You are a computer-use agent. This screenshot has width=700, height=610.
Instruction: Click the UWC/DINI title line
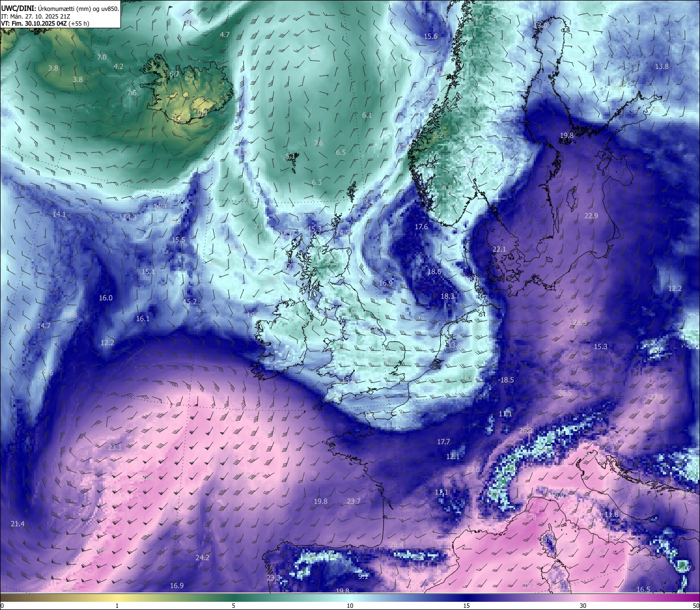(x=60, y=8)
